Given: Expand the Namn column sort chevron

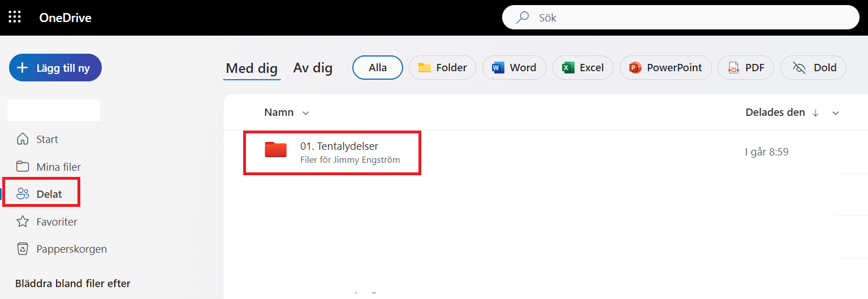Looking at the screenshot, I should (306, 113).
